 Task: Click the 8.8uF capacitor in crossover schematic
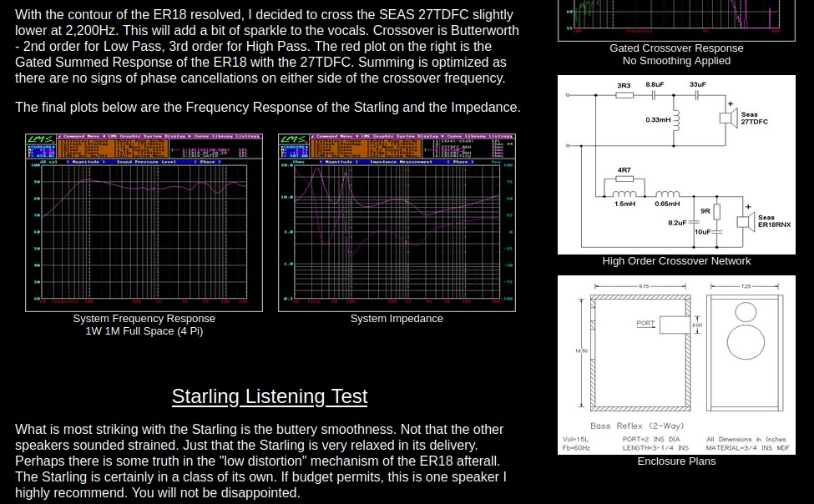[x=654, y=95]
